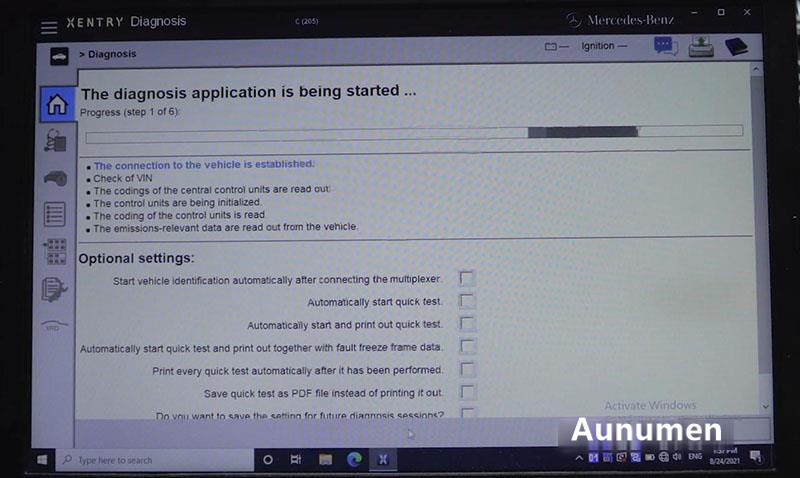Click 'The connection to the vehicle is established' text

[204, 165]
